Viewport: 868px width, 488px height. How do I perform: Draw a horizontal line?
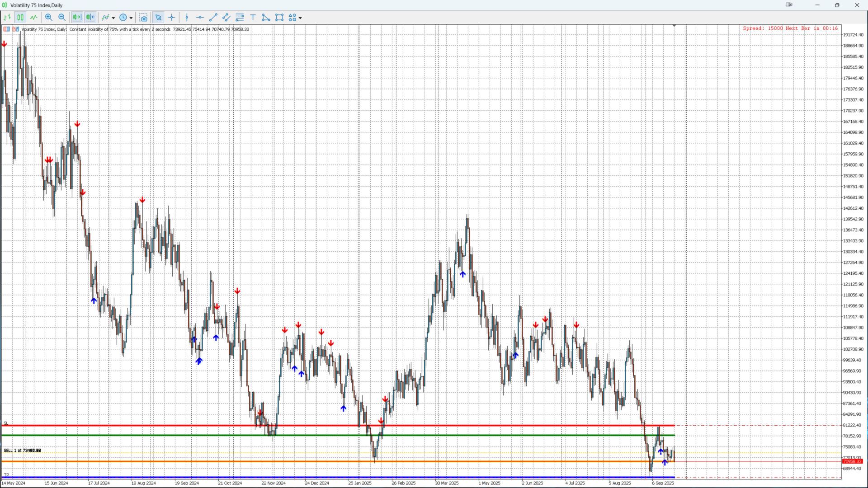[200, 18]
